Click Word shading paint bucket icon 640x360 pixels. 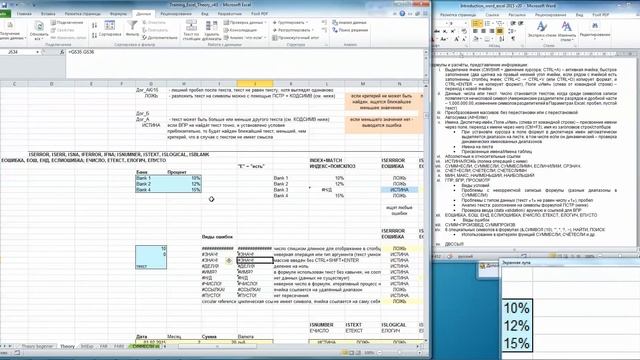point(476,39)
